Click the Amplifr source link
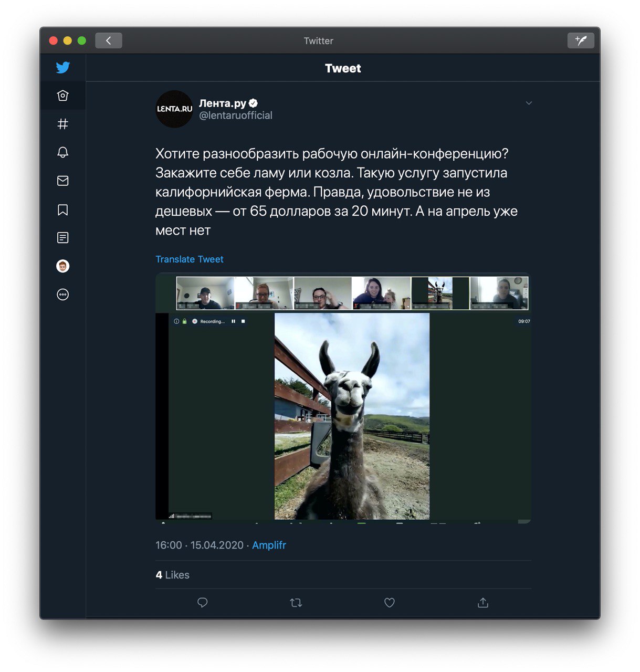The width and height of the screenshot is (640, 672). (x=269, y=545)
